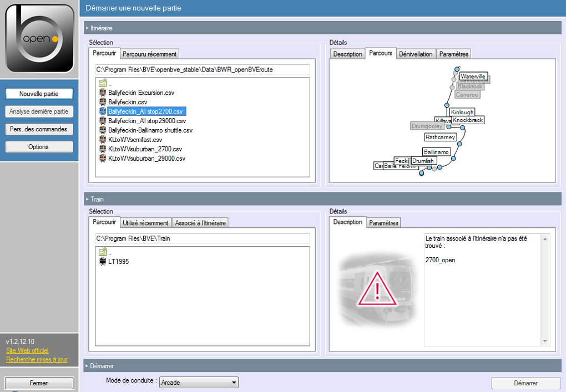
Task: Open the Mode de conduite dropdown
Action: point(199,382)
